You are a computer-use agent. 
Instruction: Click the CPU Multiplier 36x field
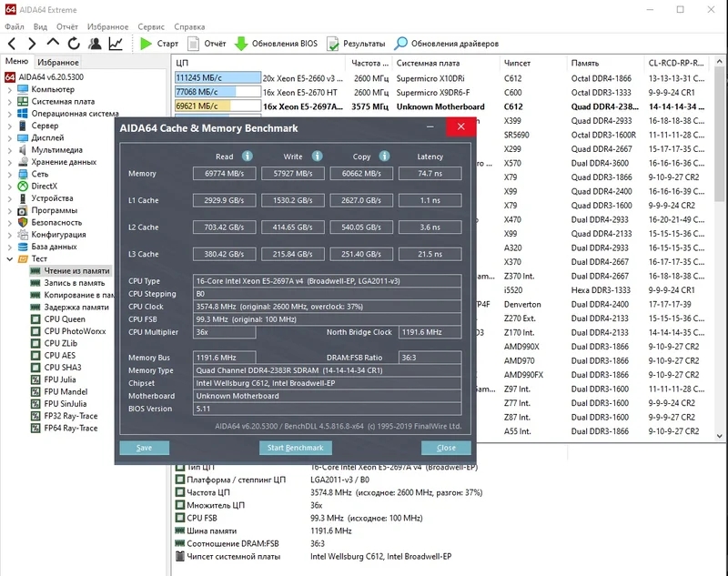coord(224,332)
